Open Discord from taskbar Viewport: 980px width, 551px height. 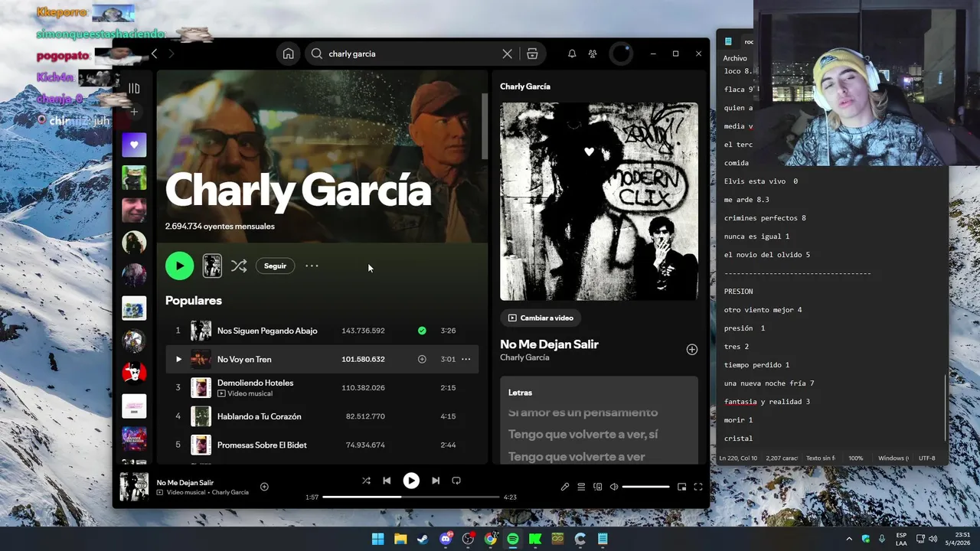point(446,539)
